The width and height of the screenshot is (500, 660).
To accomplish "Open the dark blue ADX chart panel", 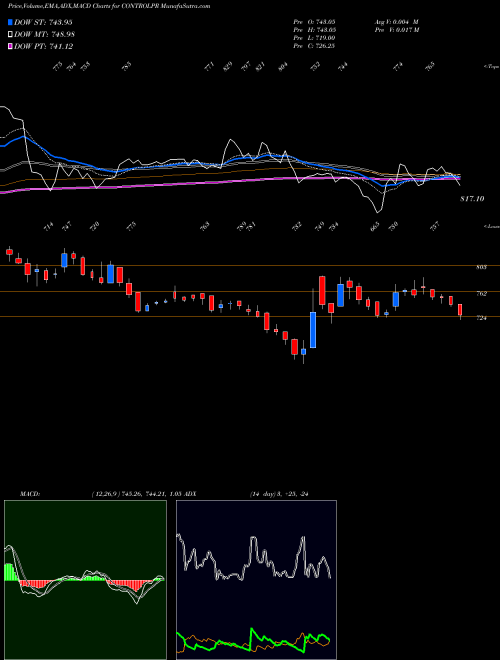I will click(x=256, y=580).
